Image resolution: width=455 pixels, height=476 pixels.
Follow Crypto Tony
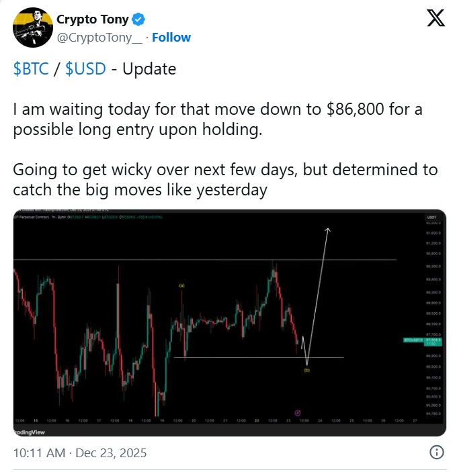click(x=171, y=38)
